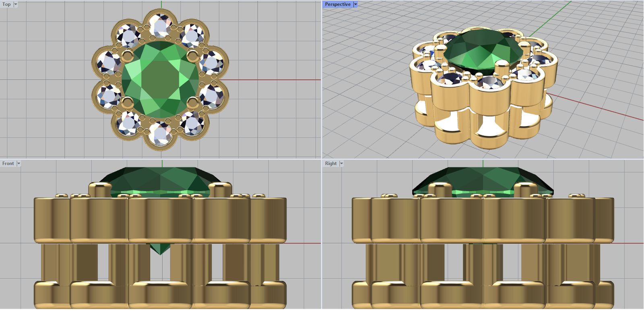Open the Top viewport dropdown arrow

pos(16,4)
